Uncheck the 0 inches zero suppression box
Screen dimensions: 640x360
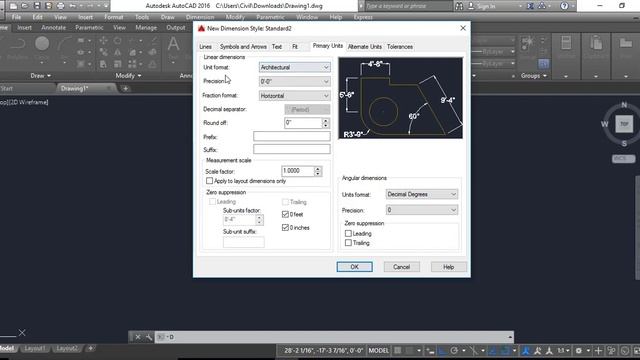285,228
